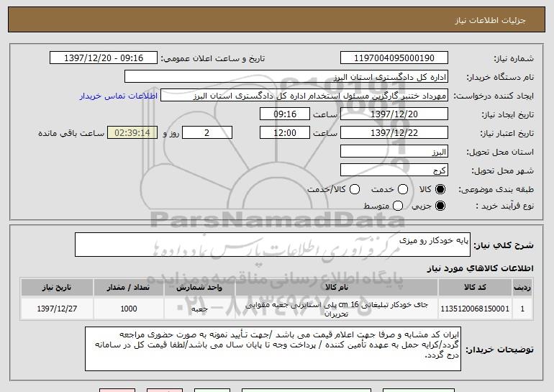Click the ردیف column header
The image size is (554, 392).
[x=522, y=288]
